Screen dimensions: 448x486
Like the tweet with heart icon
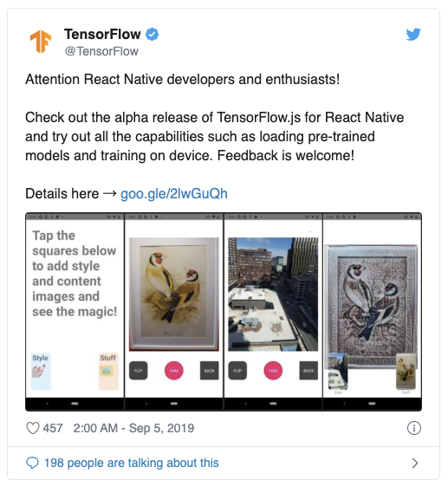coord(33,428)
